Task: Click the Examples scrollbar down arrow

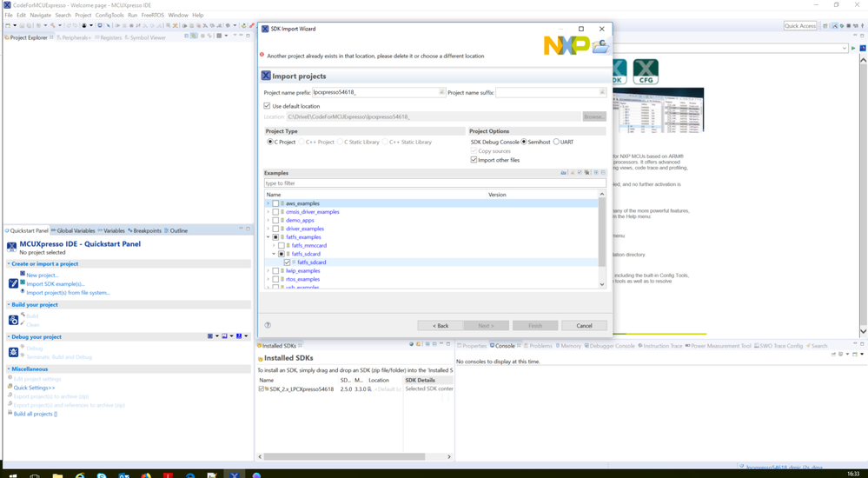Action: coord(602,284)
